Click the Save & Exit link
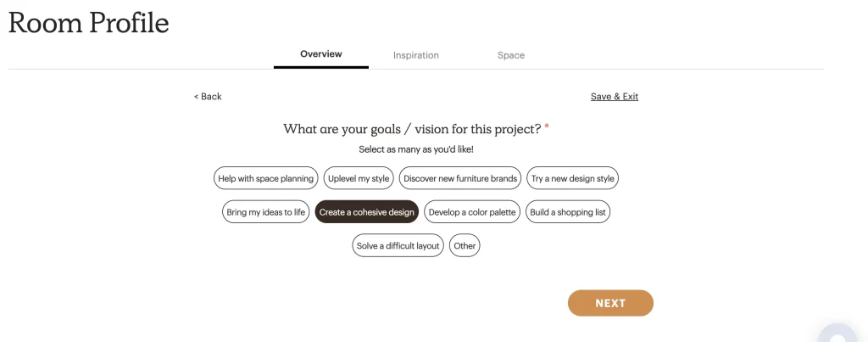This screenshot has width=868, height=342. (615, 97)
